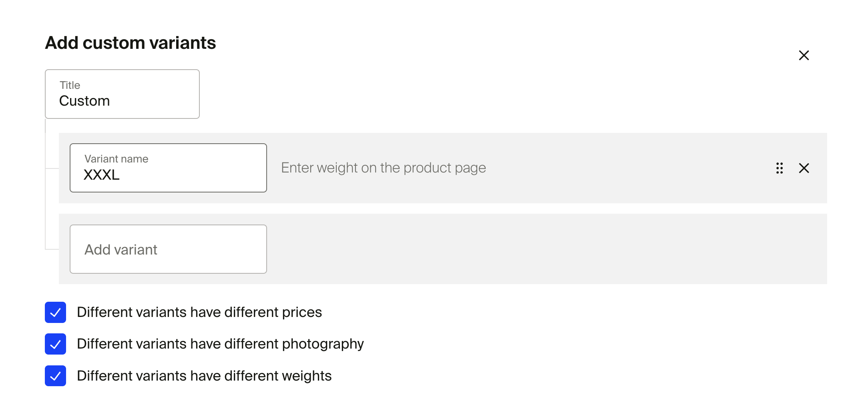Click 'Different variants have different weights' label
868x417 pixels.
tap(204, 376)
